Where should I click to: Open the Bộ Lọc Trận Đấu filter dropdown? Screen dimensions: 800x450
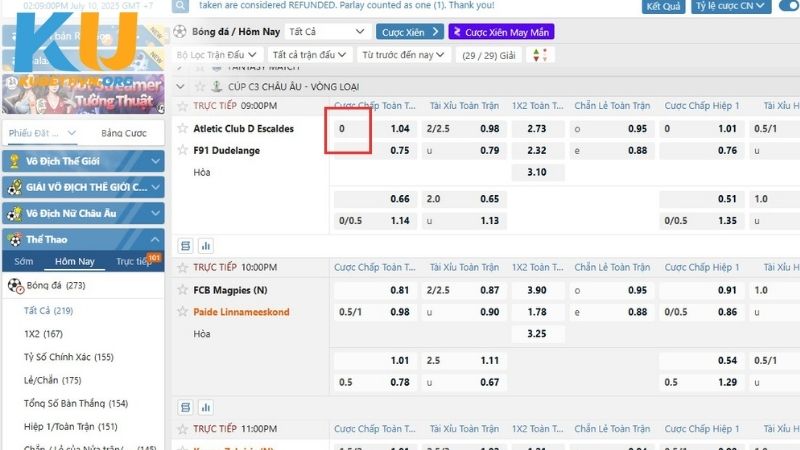coord(217,55)
